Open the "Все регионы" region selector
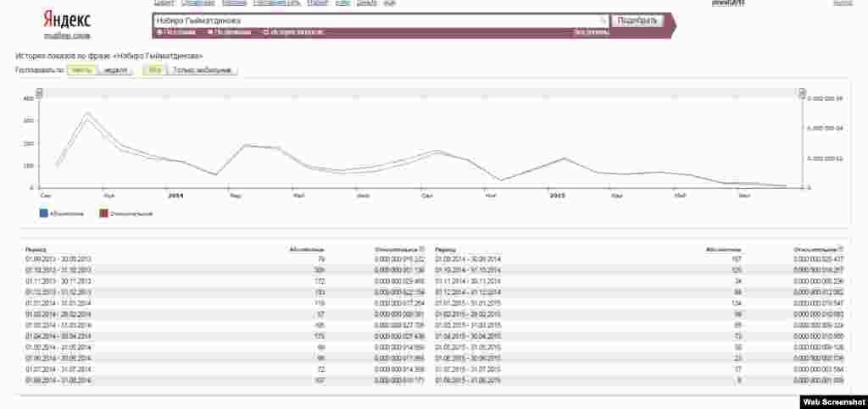This screenshot has height=409, width=868. [x=591, y=32]
